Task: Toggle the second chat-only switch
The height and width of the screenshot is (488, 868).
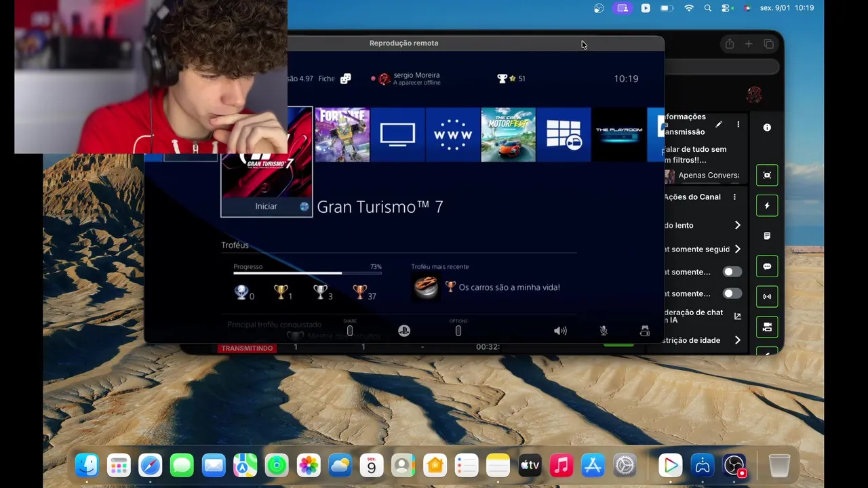Action: tap(732, 293)
